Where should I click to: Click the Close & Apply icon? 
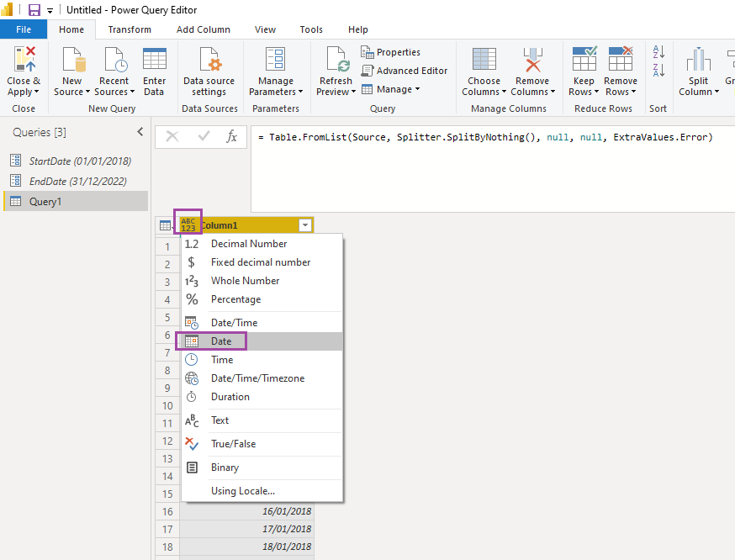tap(24, 59)
